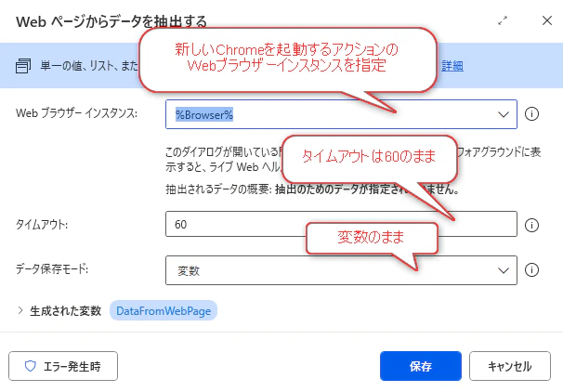Click the shield icon on エラー発生時
The image size is (563, 392).
(30, 366)
